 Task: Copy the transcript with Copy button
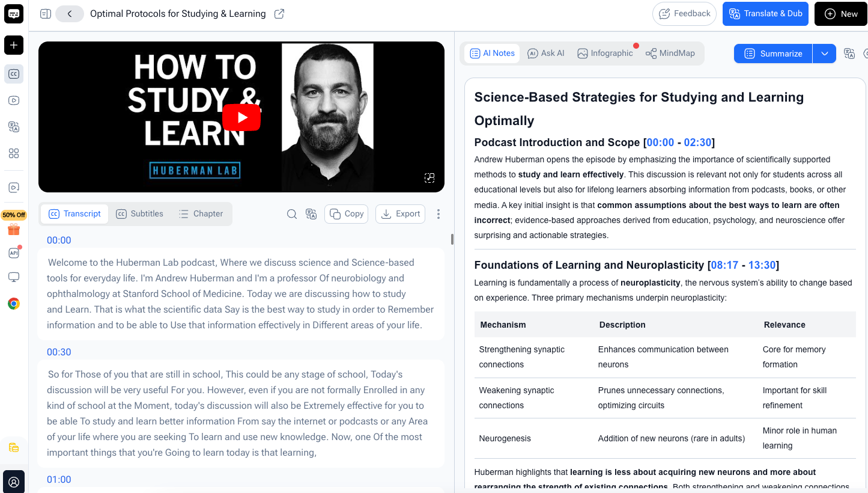(x=347, y=214)
